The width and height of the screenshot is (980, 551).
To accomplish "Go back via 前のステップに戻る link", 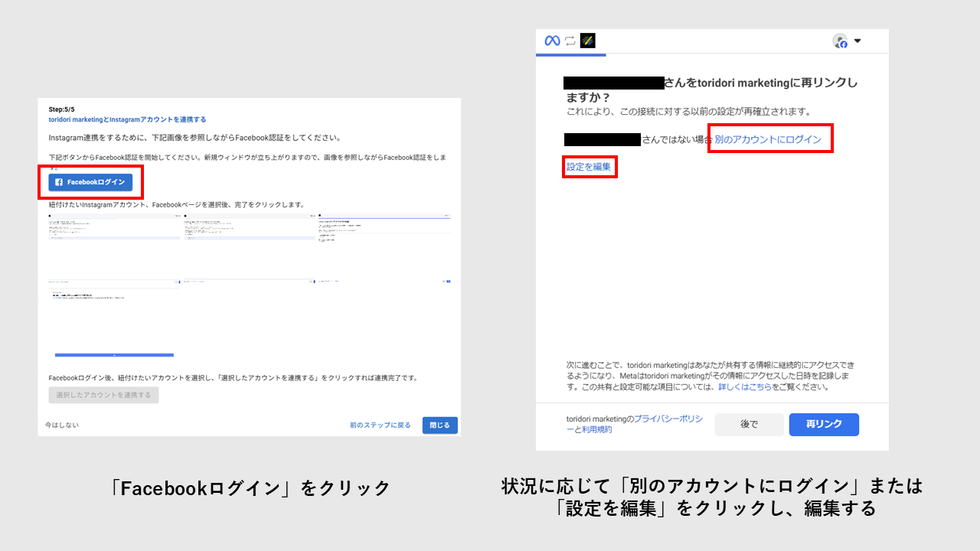I will pyautogui.click(x=381, y=425).
